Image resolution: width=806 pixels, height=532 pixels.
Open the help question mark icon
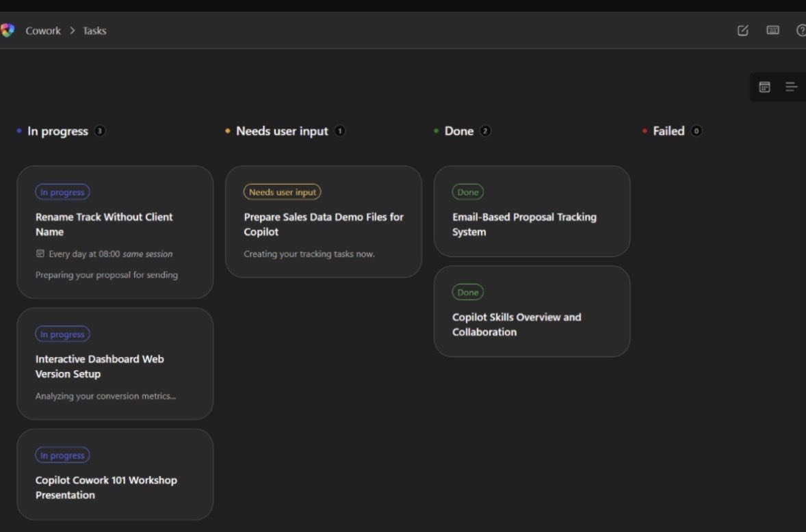click(801, 30)
